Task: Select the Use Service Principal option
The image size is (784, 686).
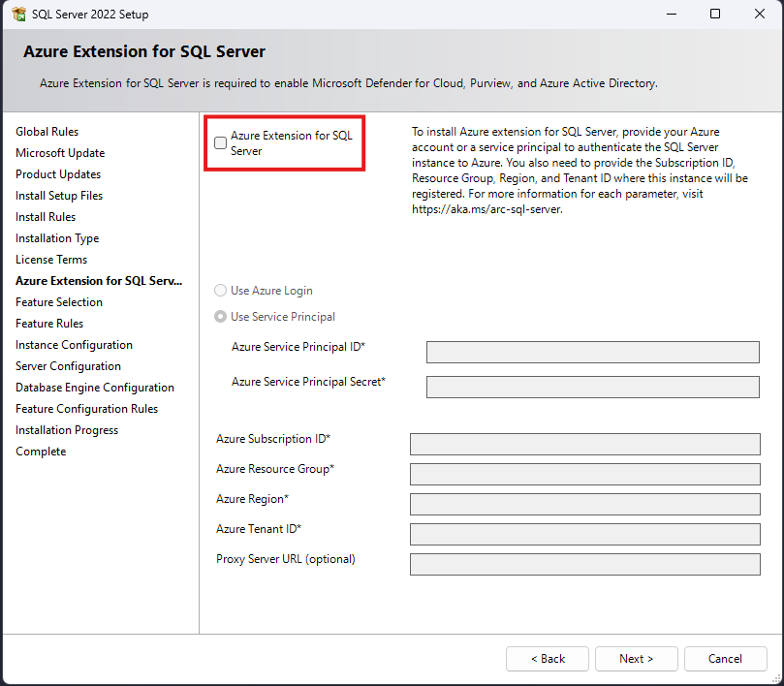Action: point(221,317)
